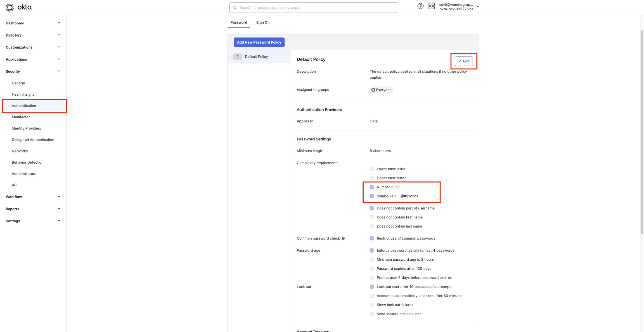Enable the Lower case letter checkbox

371,169
